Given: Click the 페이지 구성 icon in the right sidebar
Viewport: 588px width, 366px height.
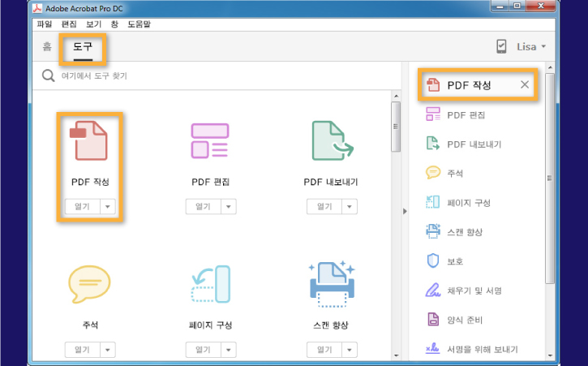Looking at the screenshot, I should (x=433, y=202).
